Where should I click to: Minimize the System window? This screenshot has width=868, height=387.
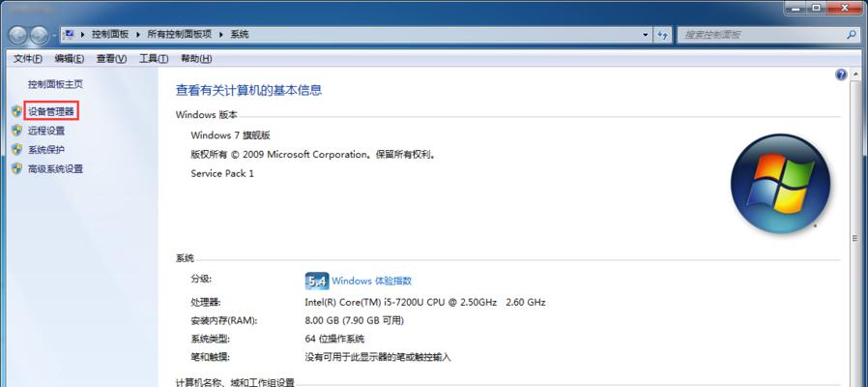pyautogui.click(x=797, y=7)
